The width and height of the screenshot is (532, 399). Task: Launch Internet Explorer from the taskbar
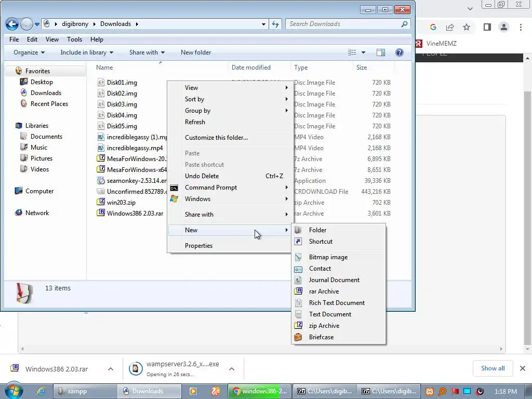coord(41,391)
